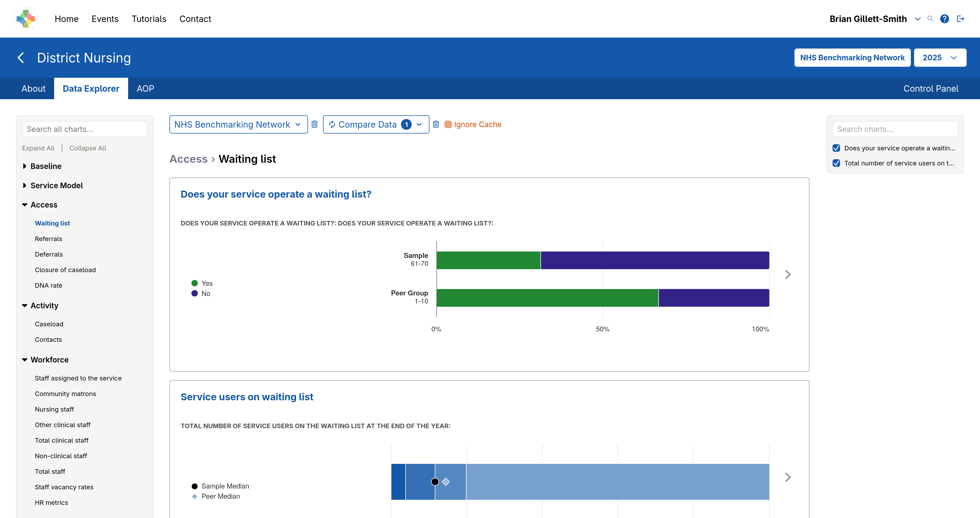Click next arrow on waiting list chart
The image size is (980, 518).
click(788, 274)
